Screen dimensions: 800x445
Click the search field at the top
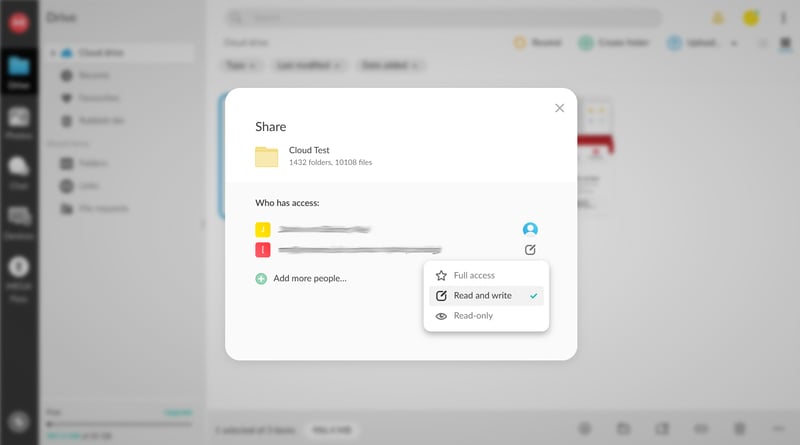(x=443, y=18)
